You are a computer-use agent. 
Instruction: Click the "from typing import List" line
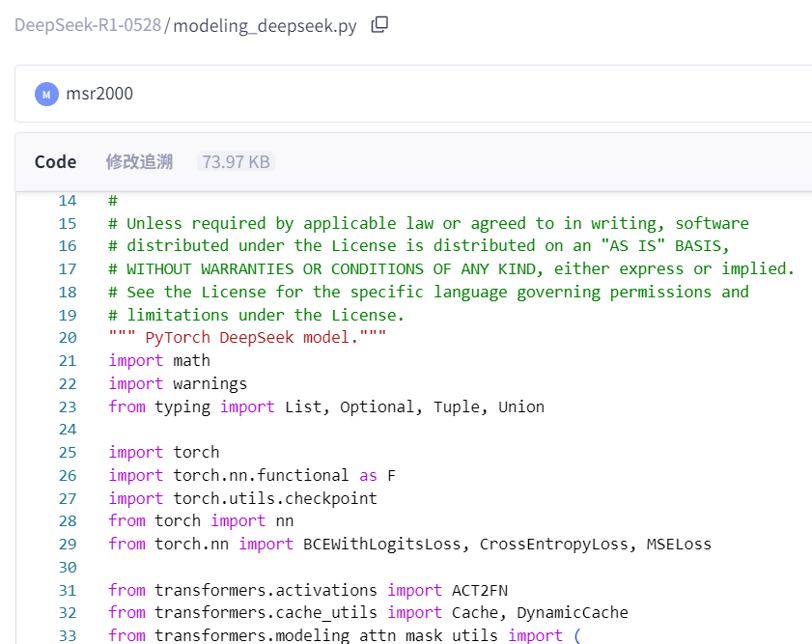pyautogui.click(x=326, y=406)
